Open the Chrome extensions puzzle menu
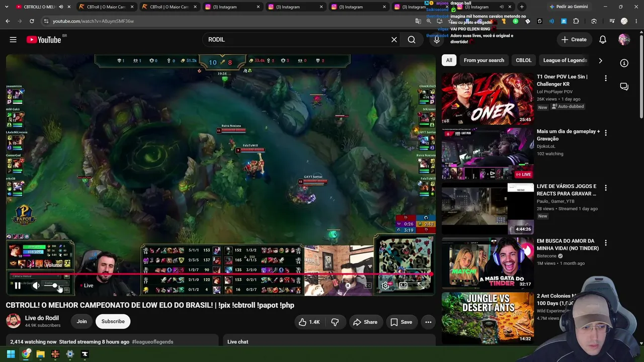Viewport: 644px width, 362px height. click(x=576, y=21)
